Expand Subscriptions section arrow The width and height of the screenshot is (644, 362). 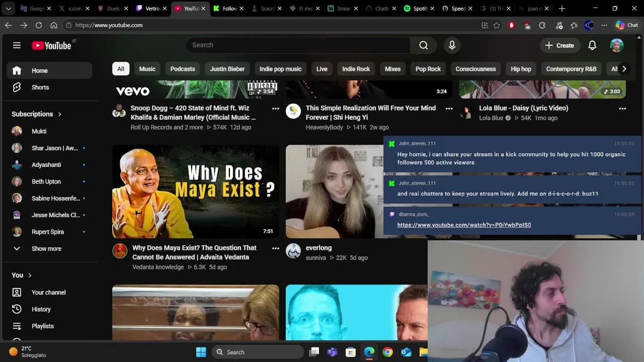click(x=59, y=114)
